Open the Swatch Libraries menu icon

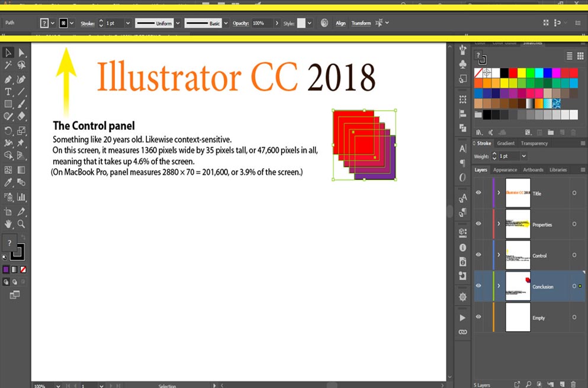tap(479, 132)
